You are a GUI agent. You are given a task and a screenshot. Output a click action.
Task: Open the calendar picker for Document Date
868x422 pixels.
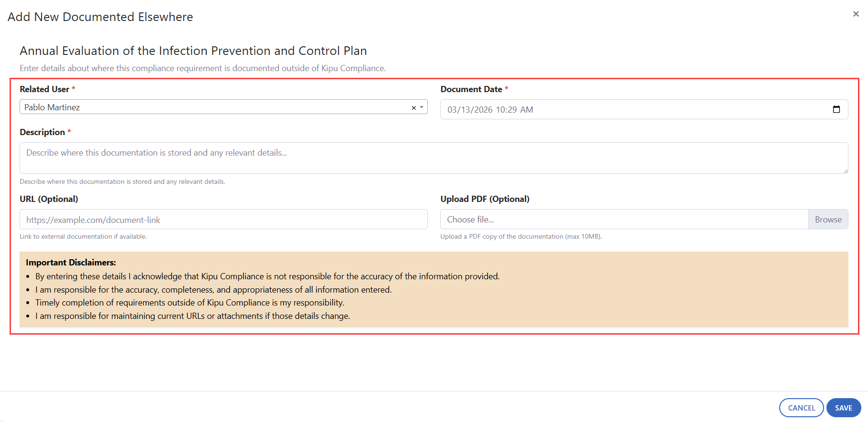[x=836, y=109]
